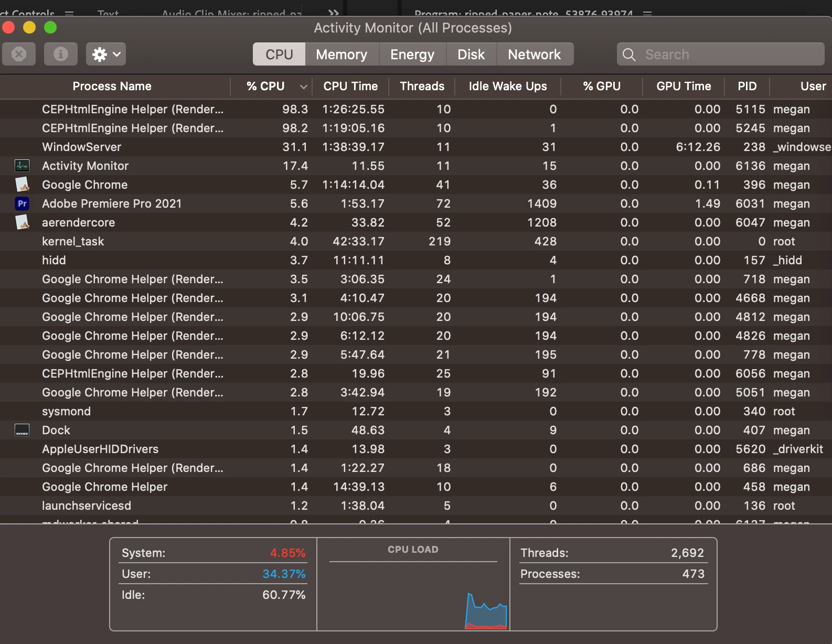Select Google Chrome Helper with PID 4668
Screen dimensions: 832x644
416,298
